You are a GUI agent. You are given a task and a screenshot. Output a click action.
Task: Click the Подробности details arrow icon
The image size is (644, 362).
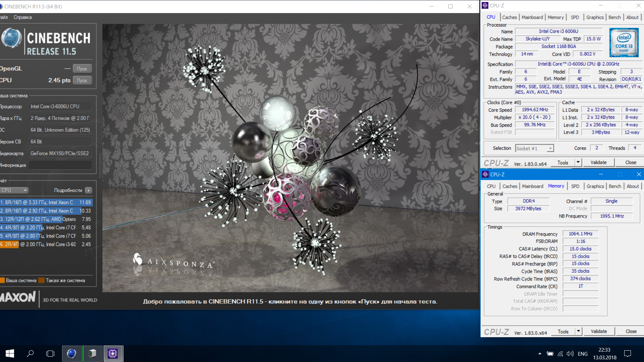(89, 190)
